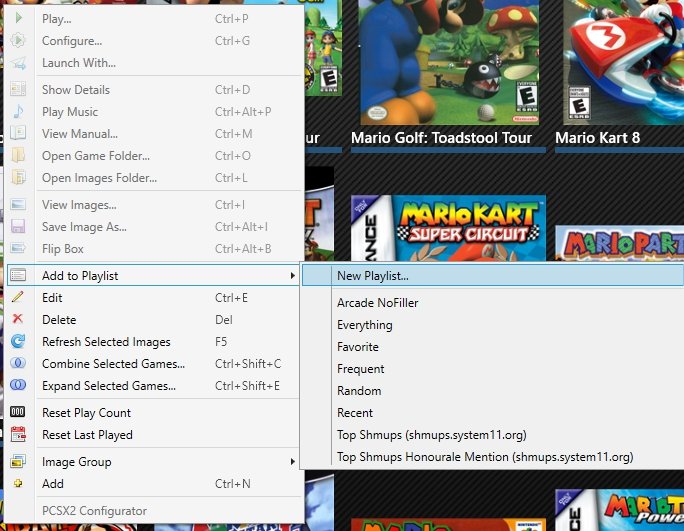Select Mario Golf: Toadstool Tour box art

449,62
